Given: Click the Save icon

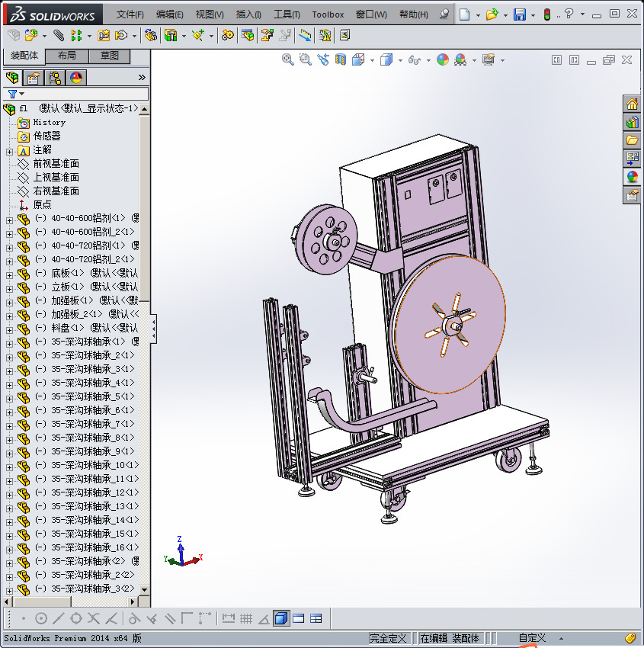Looking at the screenshot, I should tap(519, 15).
